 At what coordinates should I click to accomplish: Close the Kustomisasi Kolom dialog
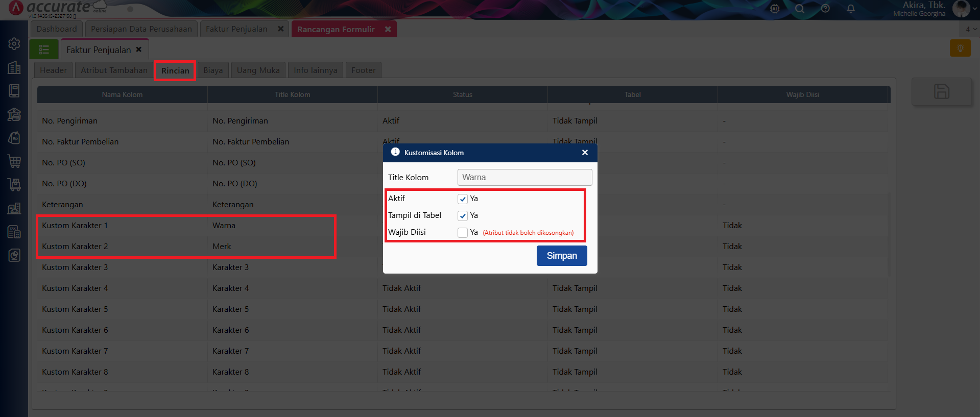coord(585,153)
